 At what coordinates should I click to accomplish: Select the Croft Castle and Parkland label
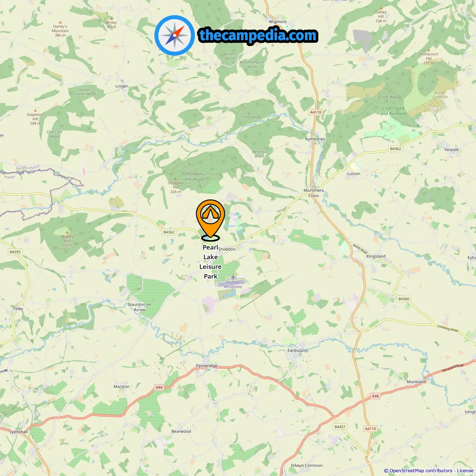[393, 111]
